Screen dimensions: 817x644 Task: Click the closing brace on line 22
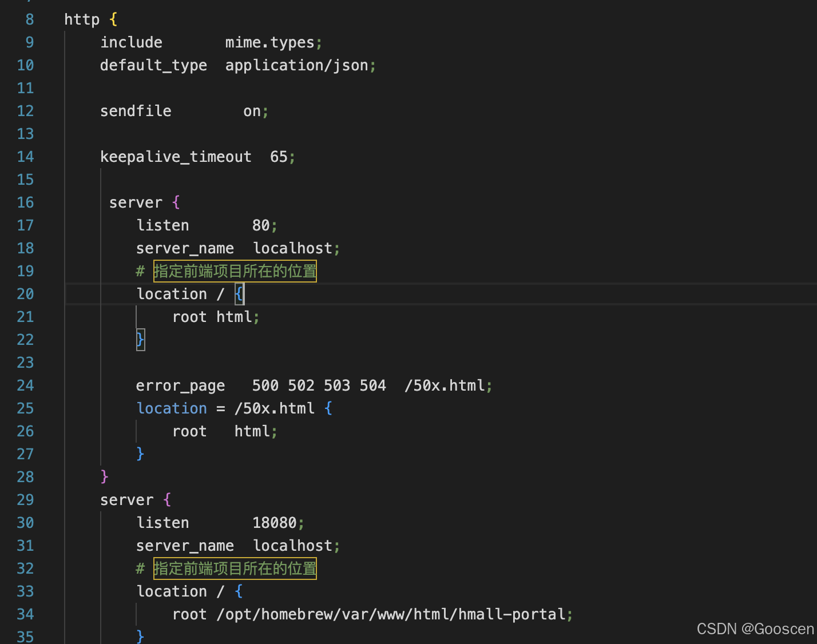click(x=140, y=339)
